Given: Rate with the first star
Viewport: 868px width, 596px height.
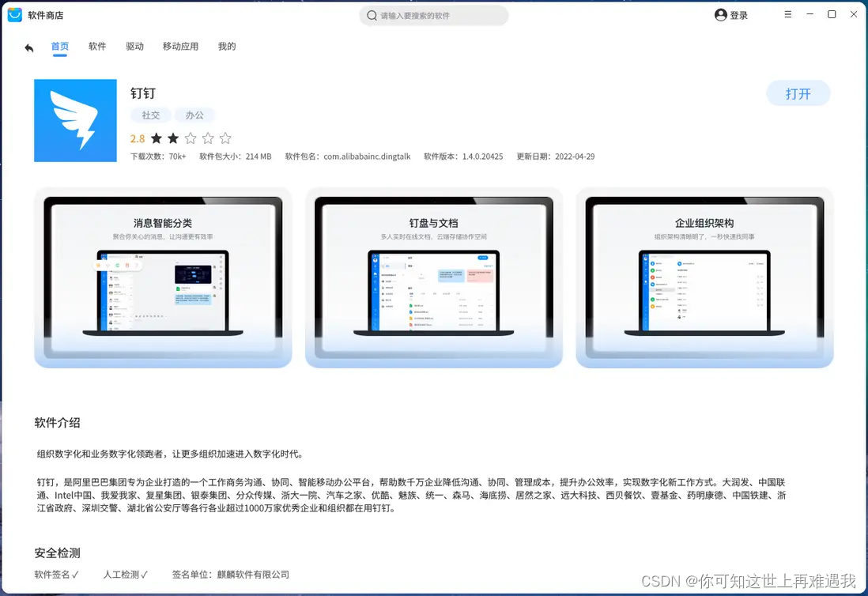Looking at the screenshot, I should (157, 138).
